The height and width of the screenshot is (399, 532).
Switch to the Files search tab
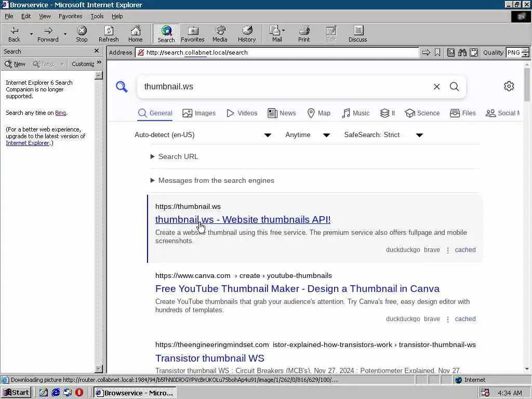pos(463,113)
